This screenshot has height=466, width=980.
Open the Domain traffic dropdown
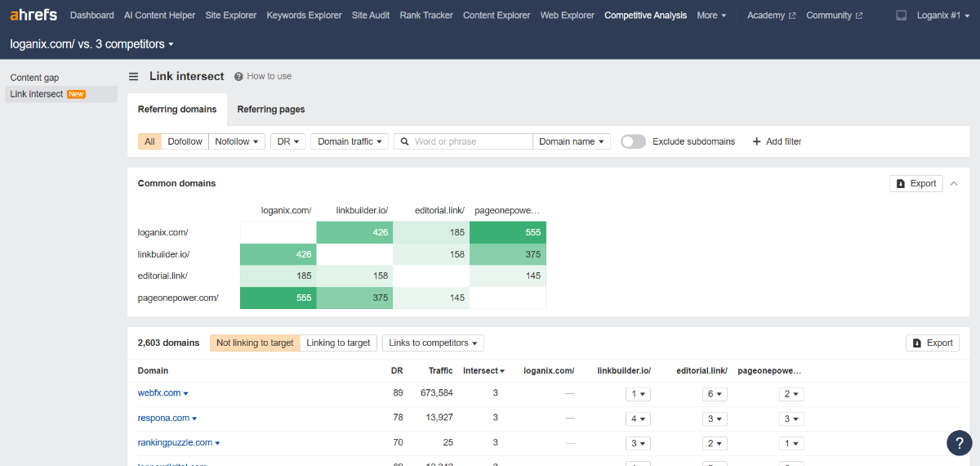(350, 141)
